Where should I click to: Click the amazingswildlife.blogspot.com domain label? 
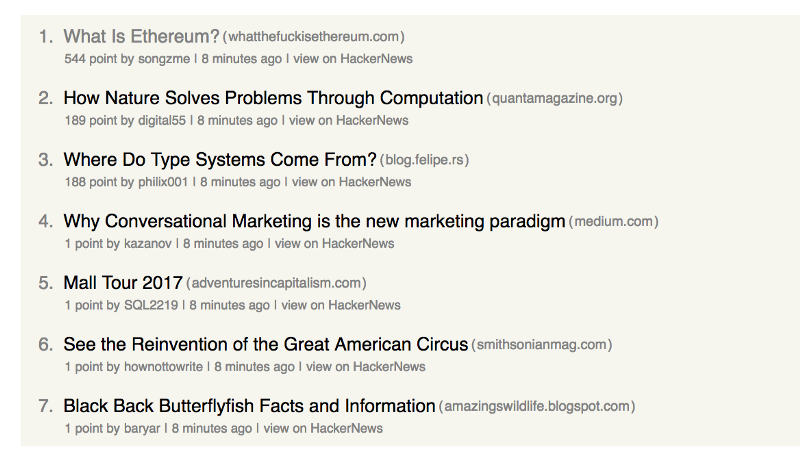pos(537,407)
